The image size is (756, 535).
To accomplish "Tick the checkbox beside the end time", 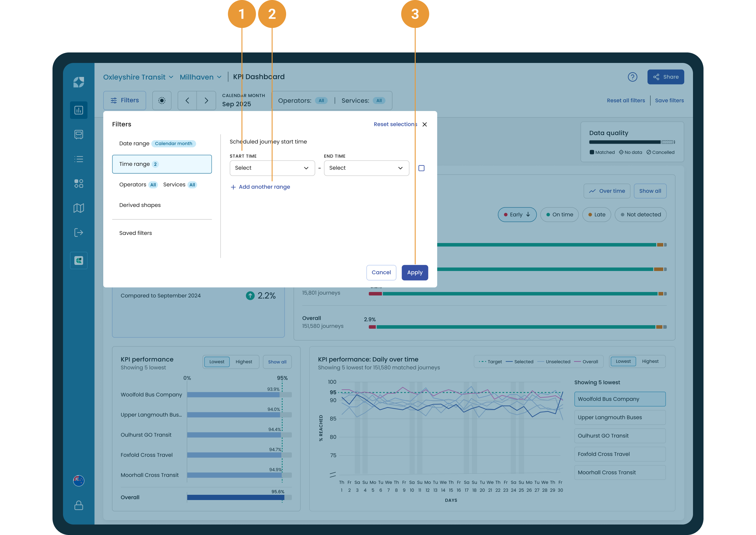I will pos(421,168).
